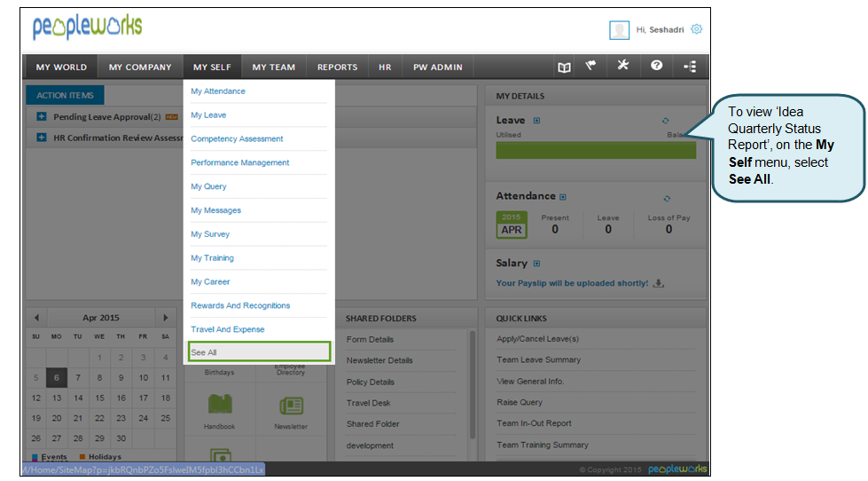868x481 pixels.
Task: Expand the Attendance section plus icon
Action: pos(562,197)
